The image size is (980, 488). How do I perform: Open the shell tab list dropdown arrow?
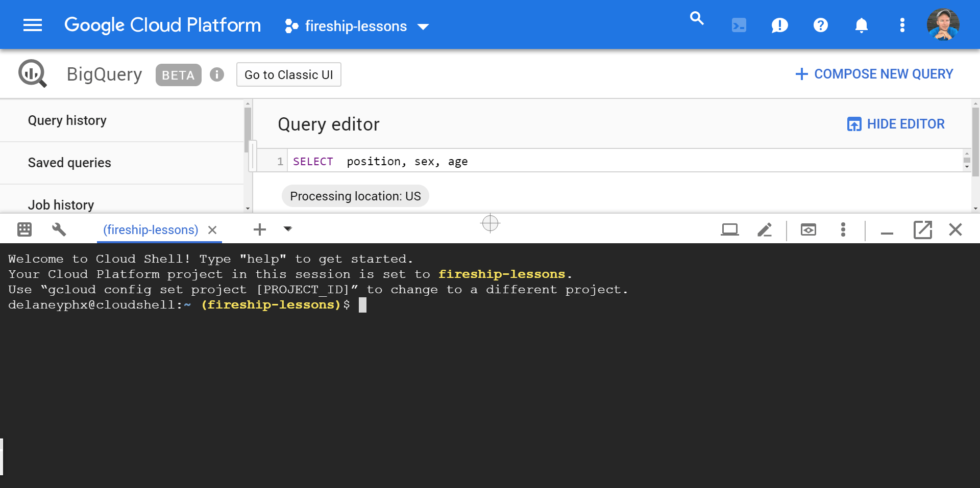(287, 229)
